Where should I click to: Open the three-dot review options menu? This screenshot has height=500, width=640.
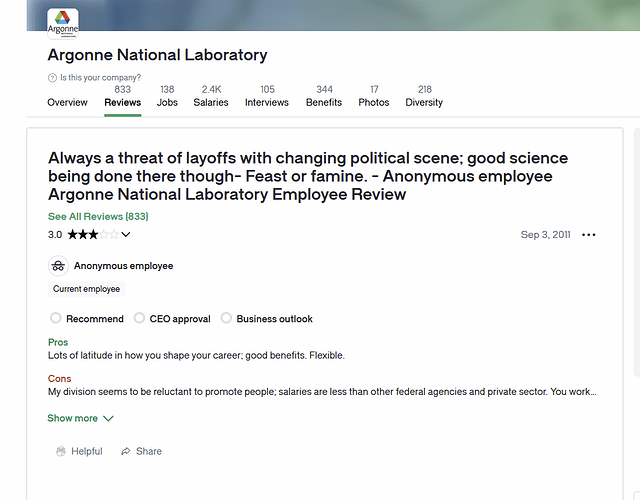coord(588,235)
